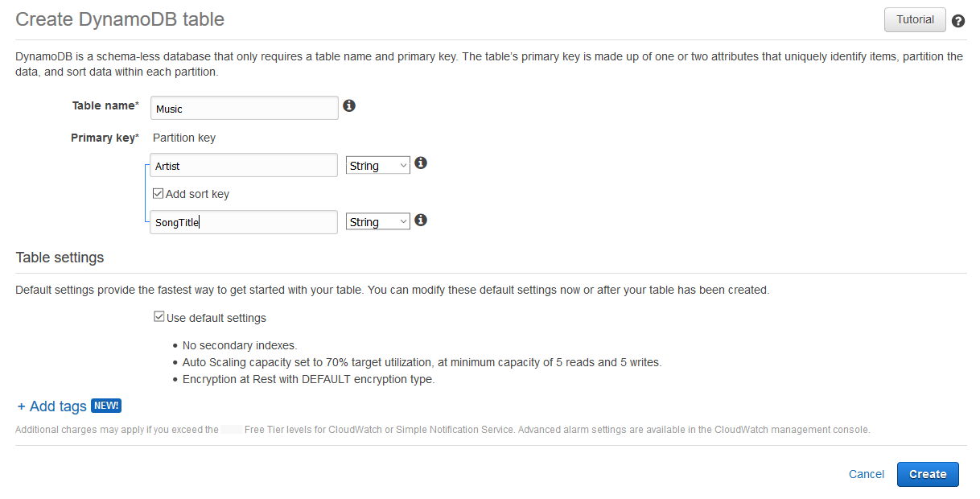Click the Cancel link

867,474
